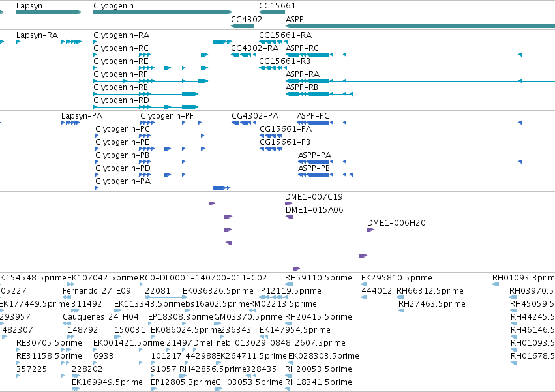
Task: Click the ASPP-RA transcript label
Action: pos(302,74)
